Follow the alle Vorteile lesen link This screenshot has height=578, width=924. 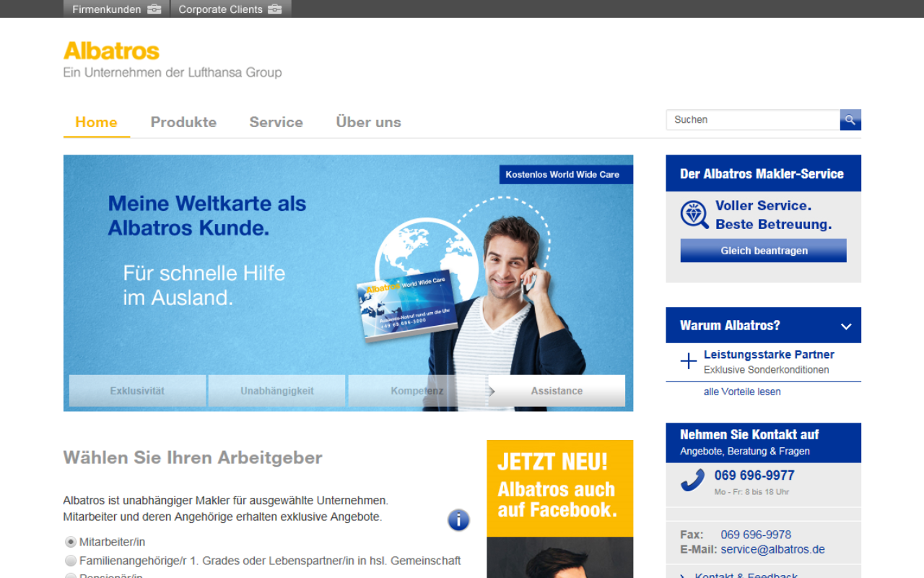point(742,392)
